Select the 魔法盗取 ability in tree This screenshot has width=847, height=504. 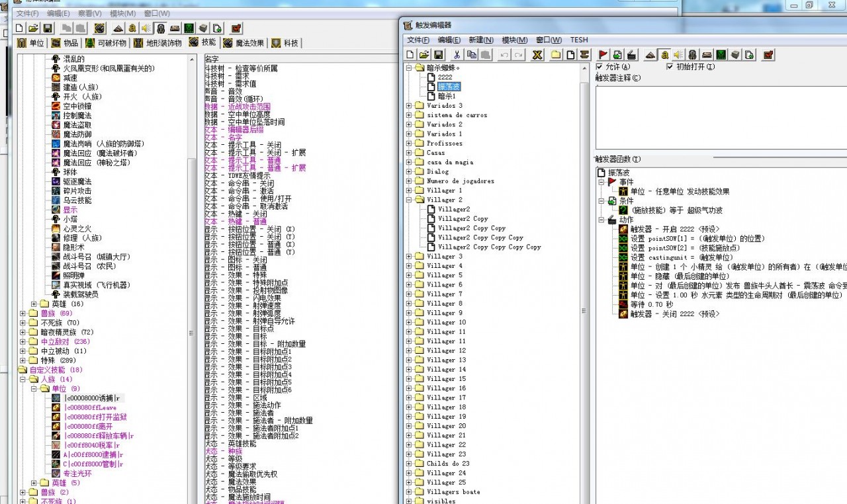(x=77, y=125)
